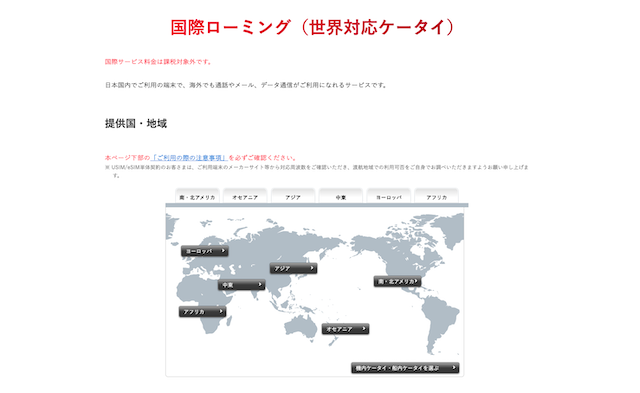Click the ※ USIM/eSIM単体契約 footnote text
This screenshot has width=640, height=393.
[317, 171]
